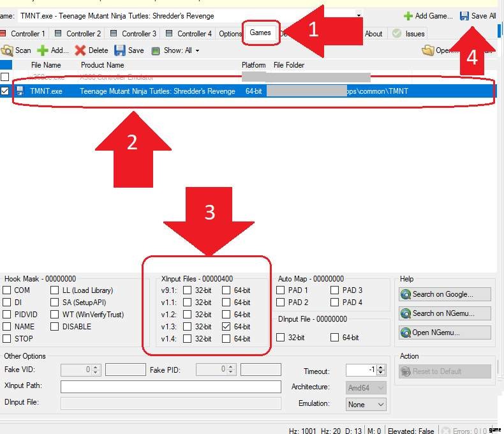Open the game name dropdown at top
This screenshot has width=504, height=434.
(x=359, y=15)
